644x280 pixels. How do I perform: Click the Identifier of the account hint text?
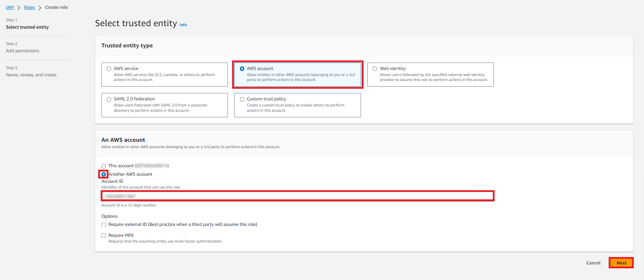pyautogui.click(x=141, y=187)
